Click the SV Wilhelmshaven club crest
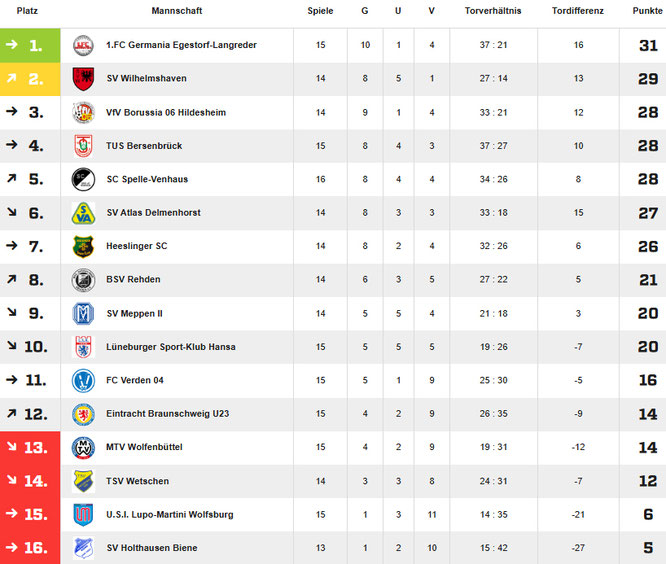This screenshot has height=564, width=666. [x=83, y=79]
